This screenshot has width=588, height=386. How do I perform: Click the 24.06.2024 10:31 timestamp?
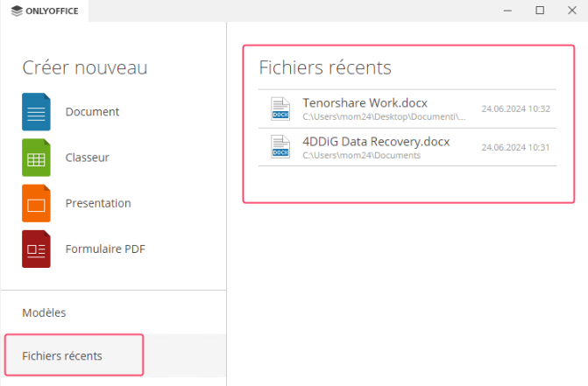point(515,147)
